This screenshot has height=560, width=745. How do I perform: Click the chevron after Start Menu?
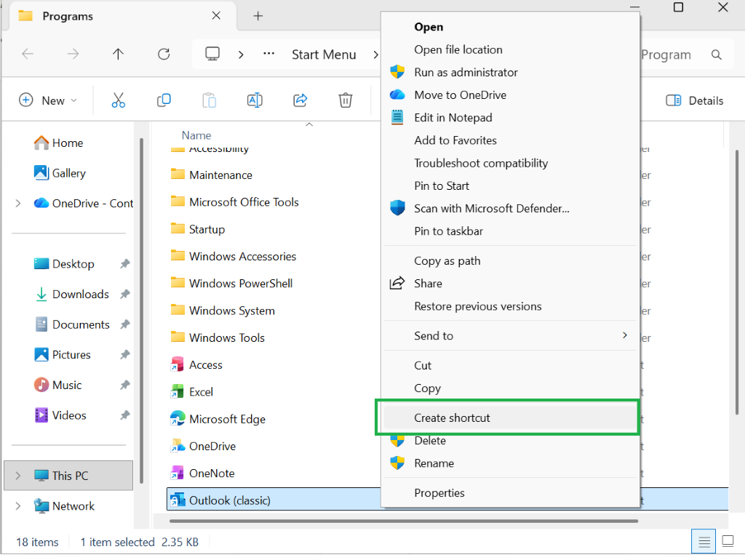coord(376,55)
